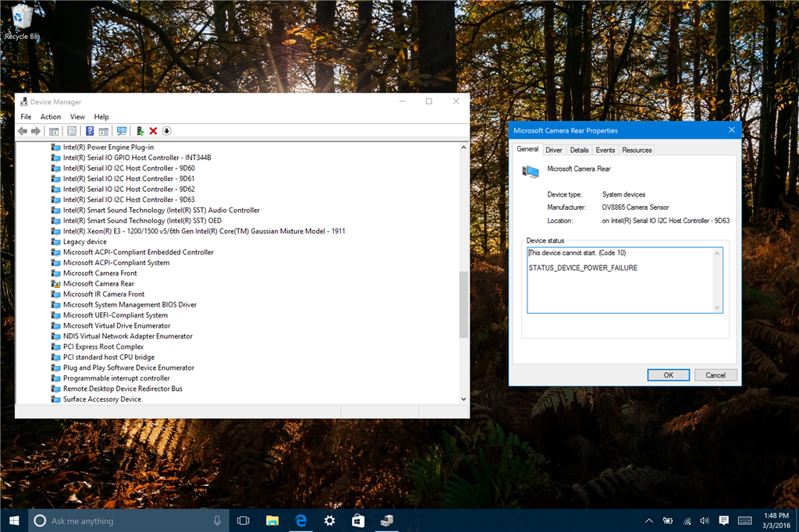Open the File menu in Device Manager
The image size is (799, 532).
coord(26,117)
